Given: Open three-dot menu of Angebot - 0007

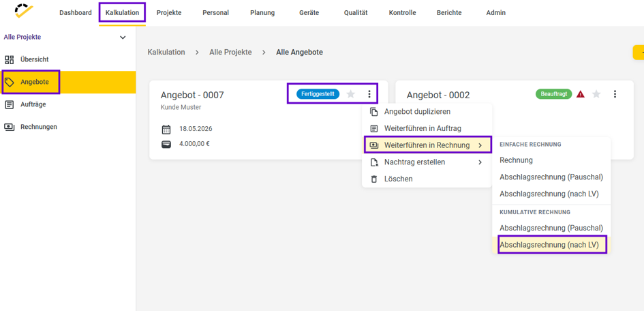Looking at the screenshot, I should 369,94.
